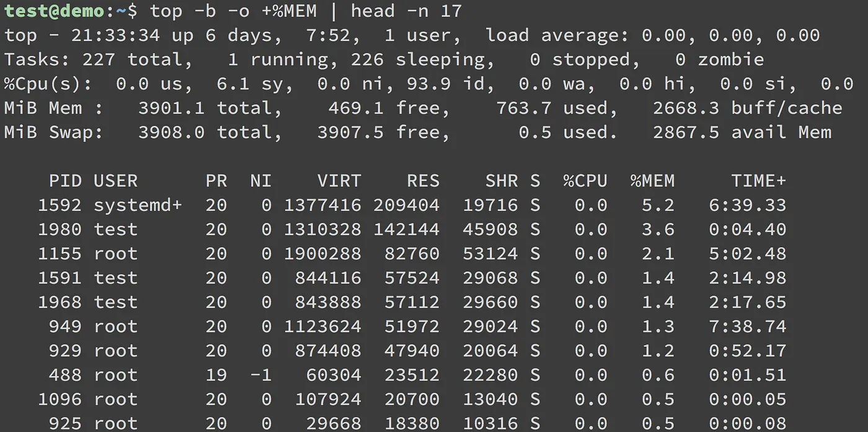Select the 3908.0 swap total value

[x=171, y=132]
